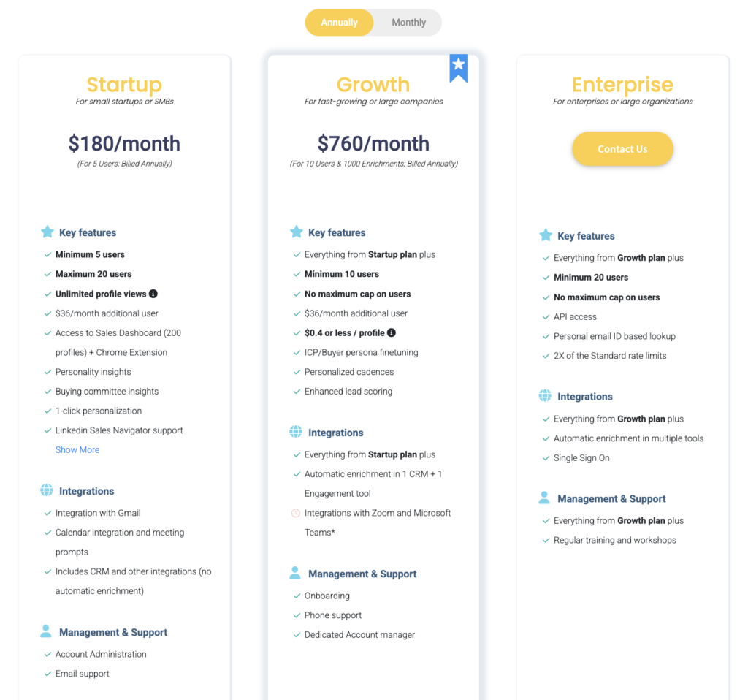
Task: Click the Enterprise plan heading
Action: [x=622, y=85]
